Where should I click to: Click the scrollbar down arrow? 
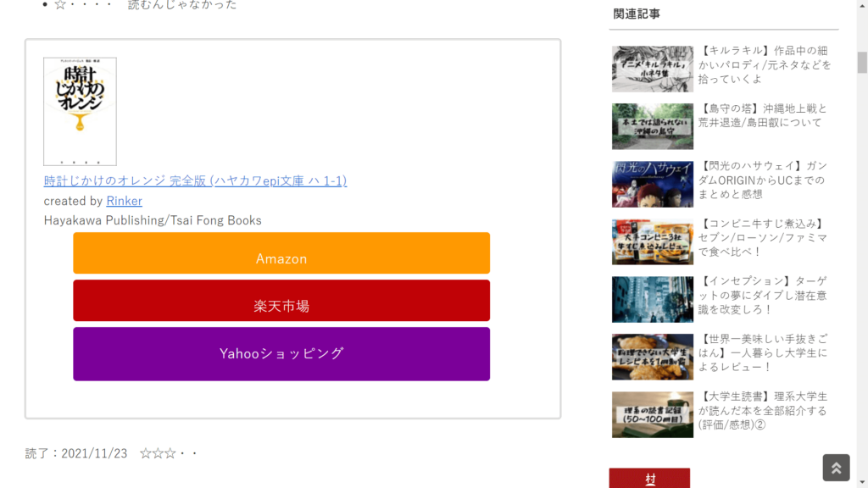[x=862, y=483]
